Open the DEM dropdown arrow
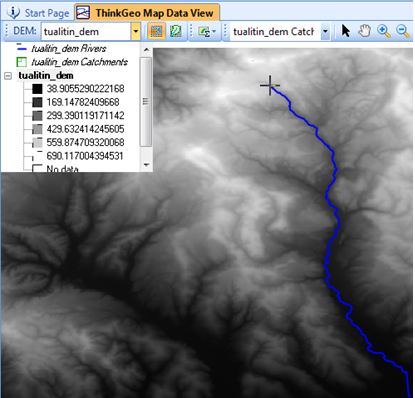The height and width of the screenshot is (398, 415). 136,32
